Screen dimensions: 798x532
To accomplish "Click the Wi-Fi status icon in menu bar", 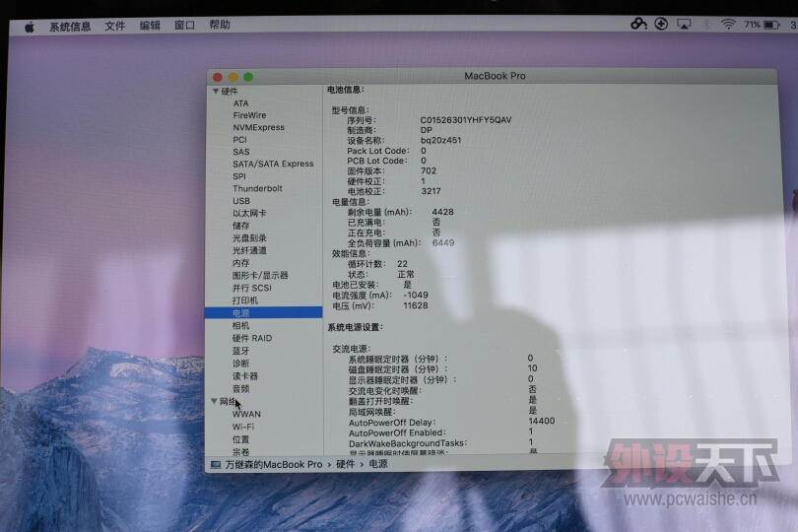I will (x=728, y=25).
